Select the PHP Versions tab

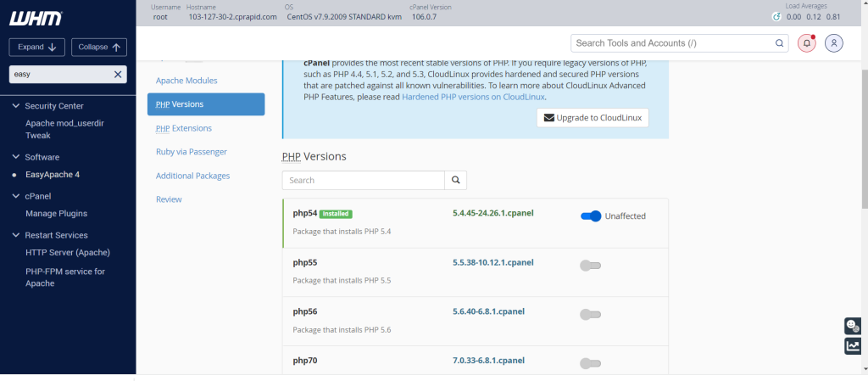206,104
